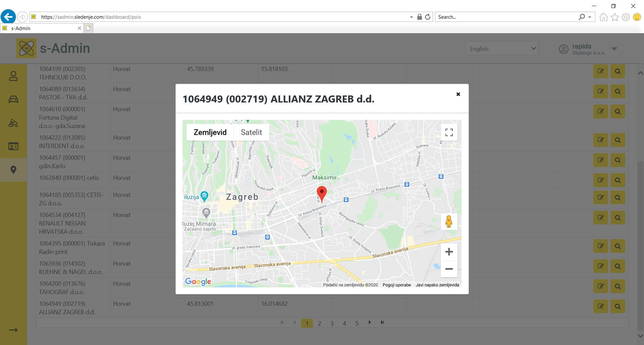Image resolution: width=644 pixels, height=345 pixels.
Task: Toggle fullscreen view on the map
Action: click(449, 132)
